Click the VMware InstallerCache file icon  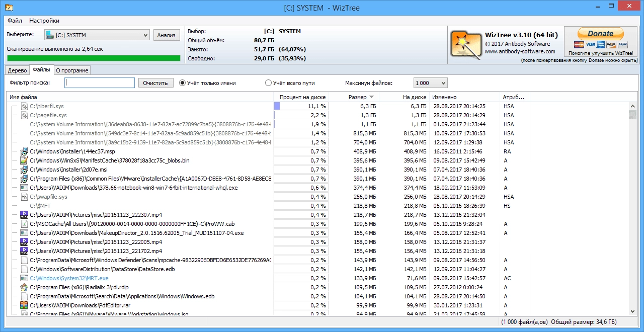[24, 179]
